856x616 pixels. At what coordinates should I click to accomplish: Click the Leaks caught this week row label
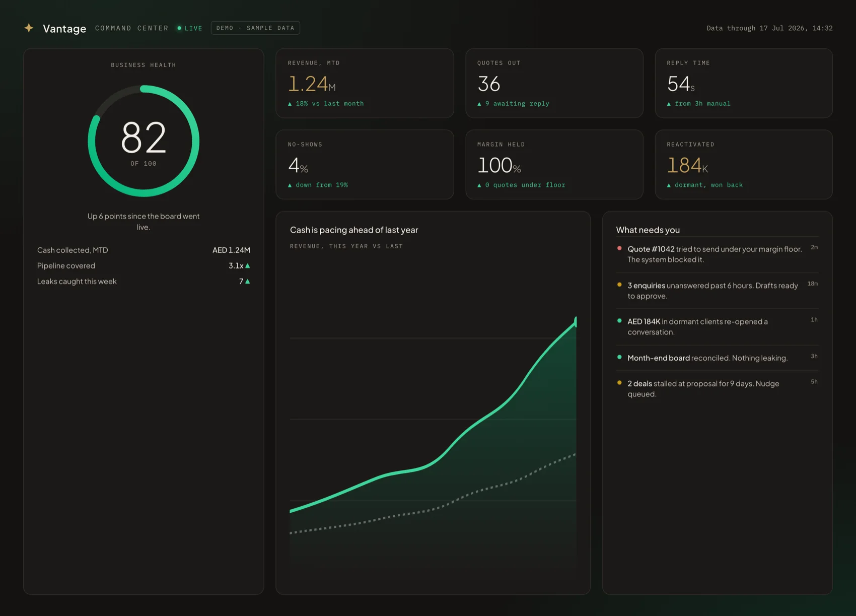pyautogui.click(x=77, y=282)
